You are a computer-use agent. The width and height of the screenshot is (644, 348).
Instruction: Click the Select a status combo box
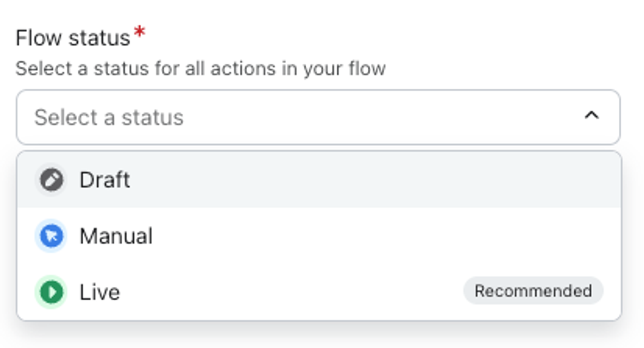coord(318,117)
